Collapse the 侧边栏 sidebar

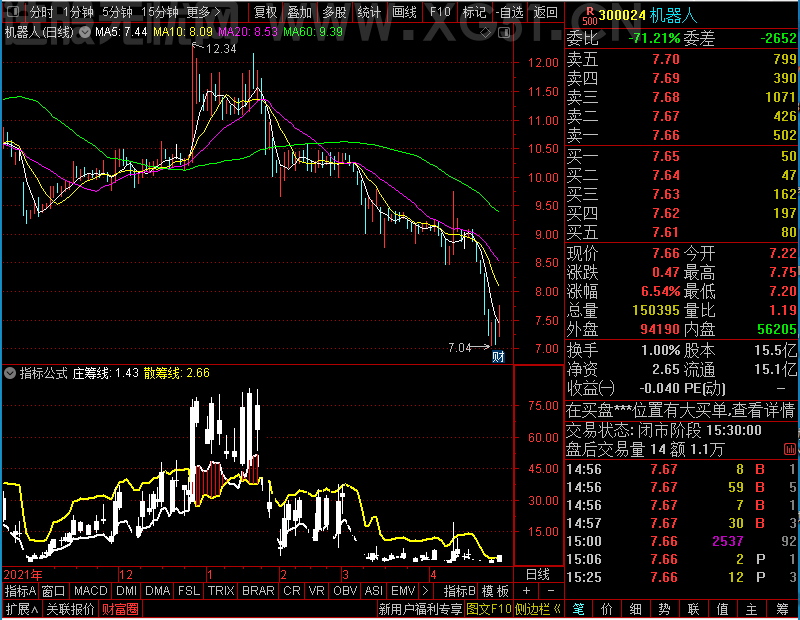[x=538, y=609]
